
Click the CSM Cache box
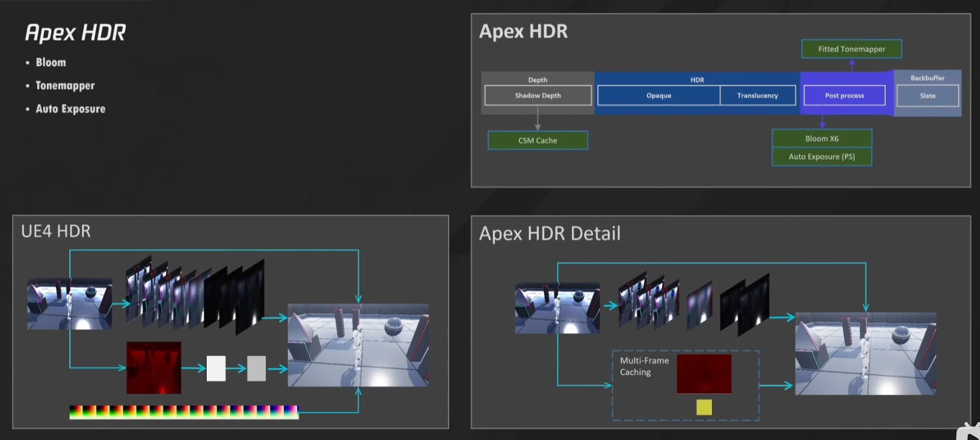[x=537, y=140]
